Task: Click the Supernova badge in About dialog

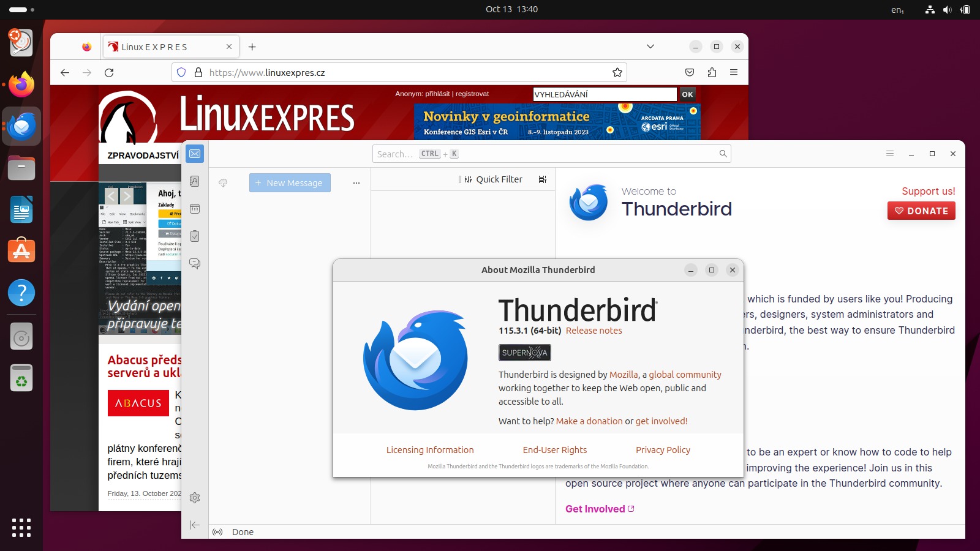Action: (x=525, y=353)
